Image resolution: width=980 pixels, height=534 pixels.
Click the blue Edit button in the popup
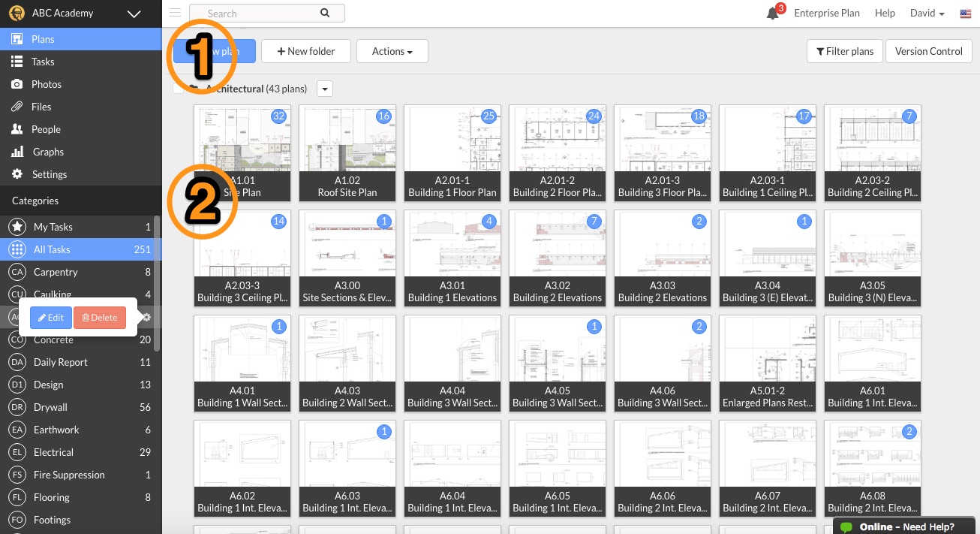click(x=51, y=318)
